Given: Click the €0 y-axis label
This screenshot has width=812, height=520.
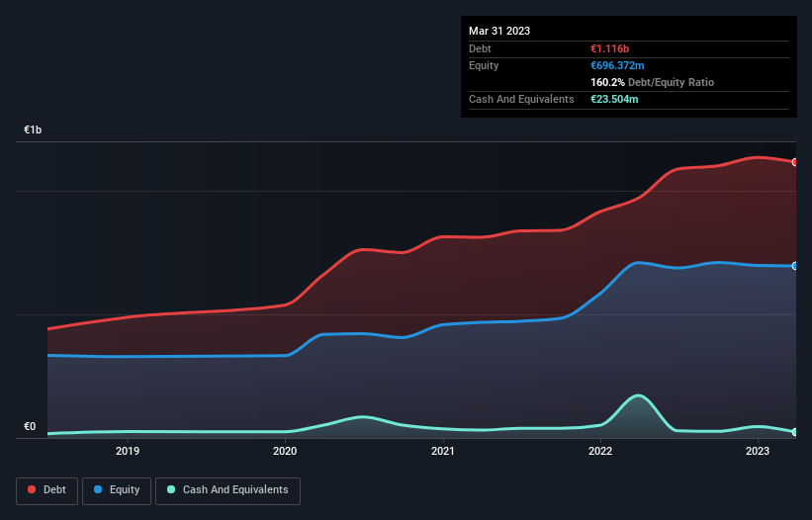Looking at the screenshot, I should coord(30,427).
